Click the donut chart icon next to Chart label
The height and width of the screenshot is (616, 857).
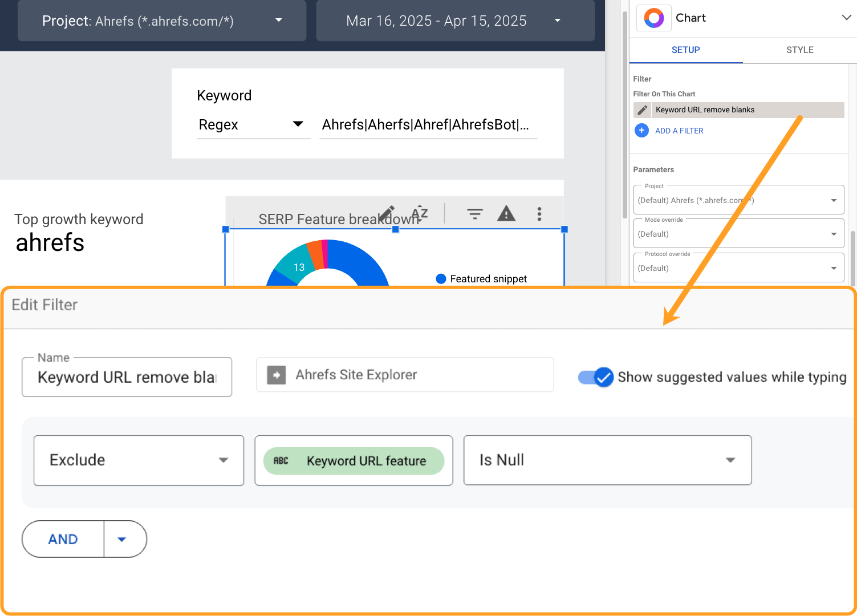point(653,18)
